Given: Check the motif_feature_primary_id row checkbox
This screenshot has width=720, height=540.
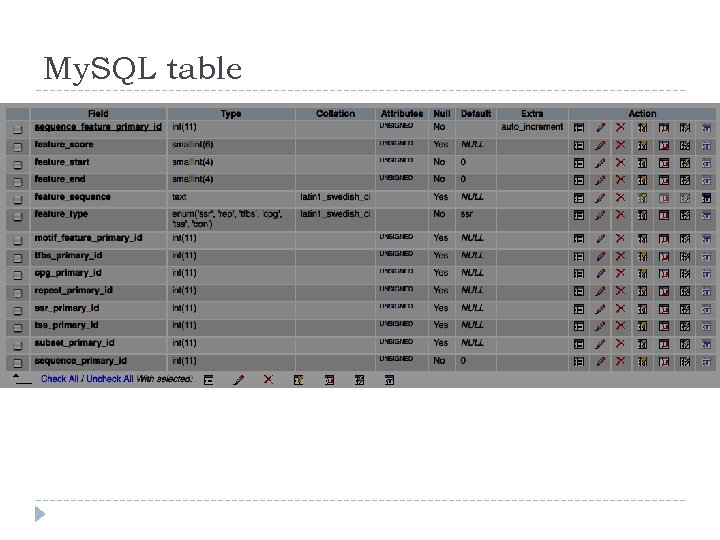Looking at the screenshot, I should tap(17, 240).
